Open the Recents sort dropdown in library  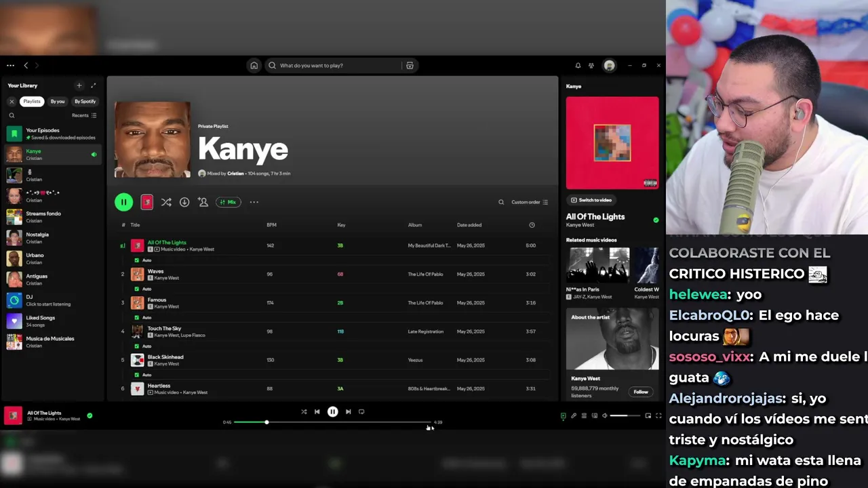[84, 115]
